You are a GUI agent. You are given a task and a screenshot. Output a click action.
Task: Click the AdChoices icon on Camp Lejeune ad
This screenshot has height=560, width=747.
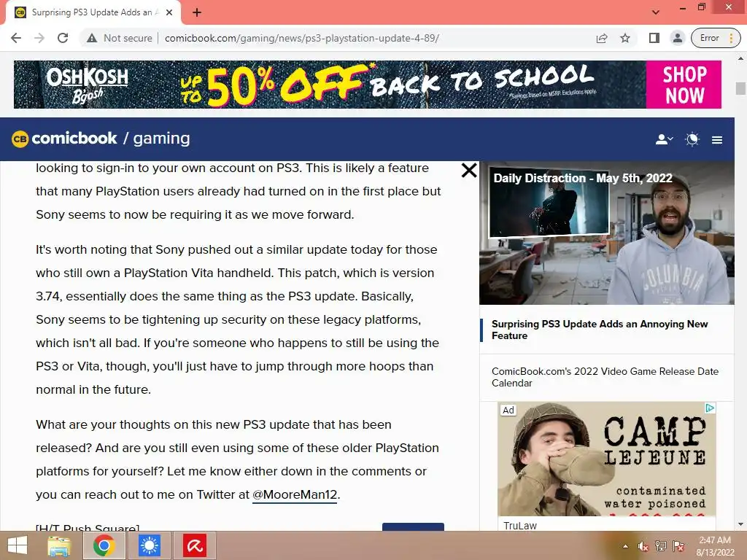pos(710,408)
